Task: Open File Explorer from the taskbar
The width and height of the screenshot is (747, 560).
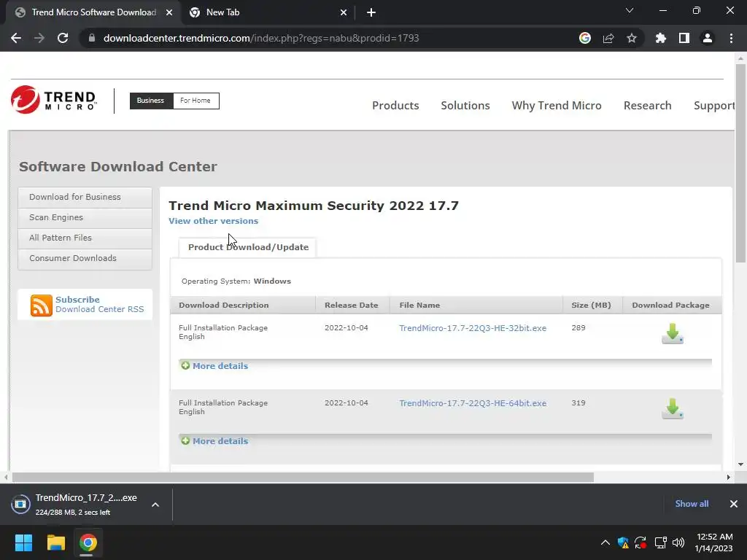Action: [55, 542]
